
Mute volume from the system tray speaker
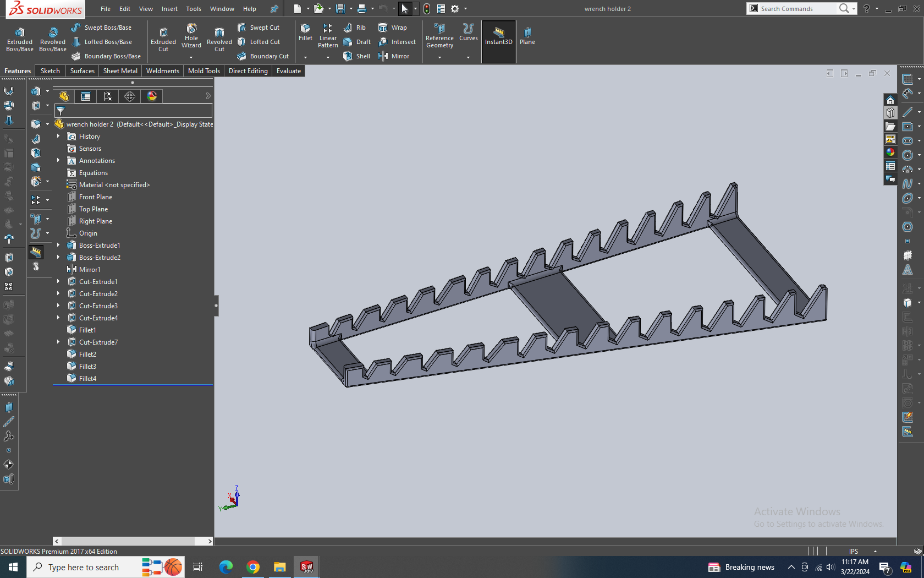[x=831, y=567]
